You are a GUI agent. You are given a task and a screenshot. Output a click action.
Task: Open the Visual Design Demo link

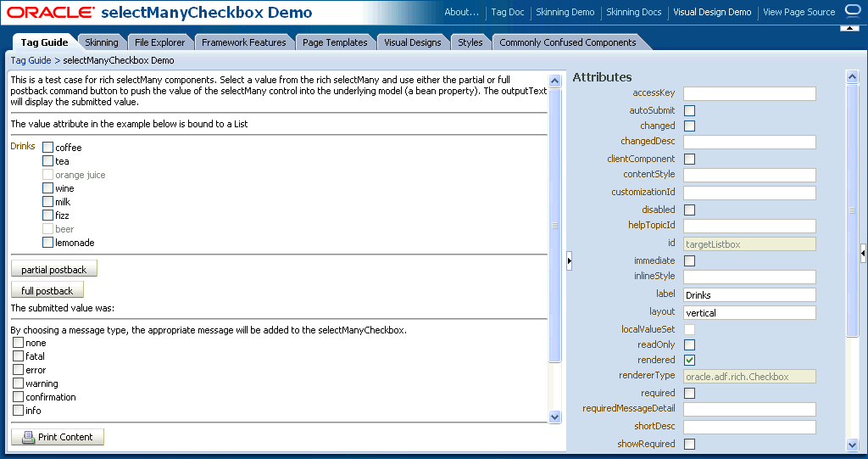712,12
